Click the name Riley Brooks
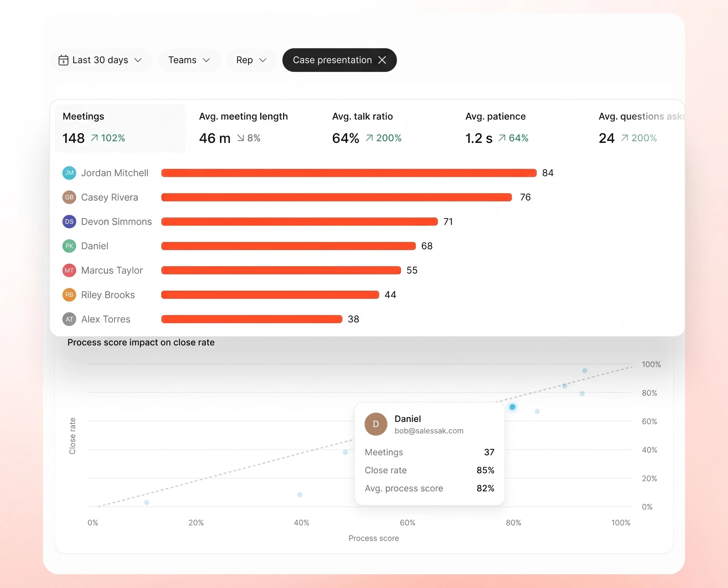Screen dimensions: 728x588 [x=108, y=295]
